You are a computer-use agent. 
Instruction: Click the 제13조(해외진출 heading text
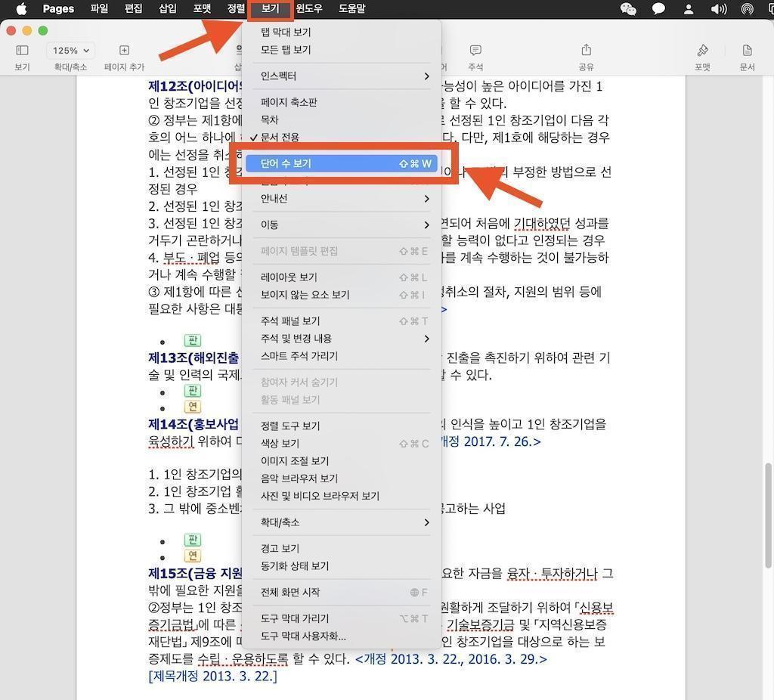194,358
